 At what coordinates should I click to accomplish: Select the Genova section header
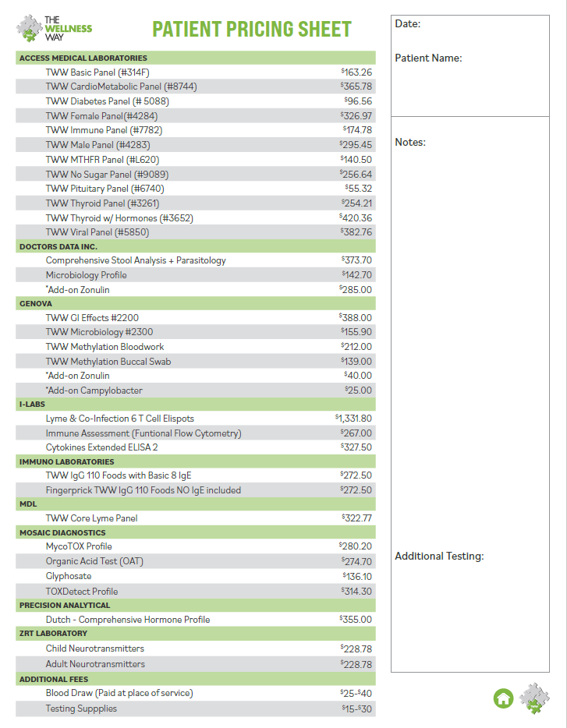36,303
